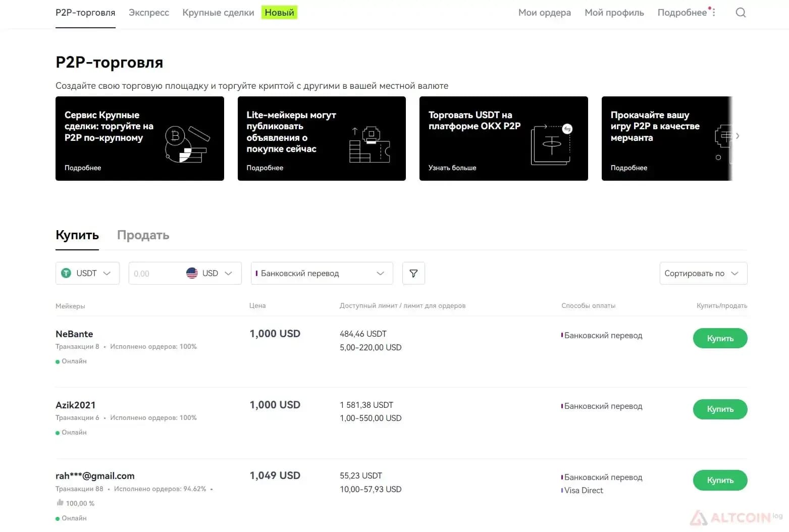Open Lite-мейкеры banner card
This screenshot has height=532, width=789.
tap(322, 138)
